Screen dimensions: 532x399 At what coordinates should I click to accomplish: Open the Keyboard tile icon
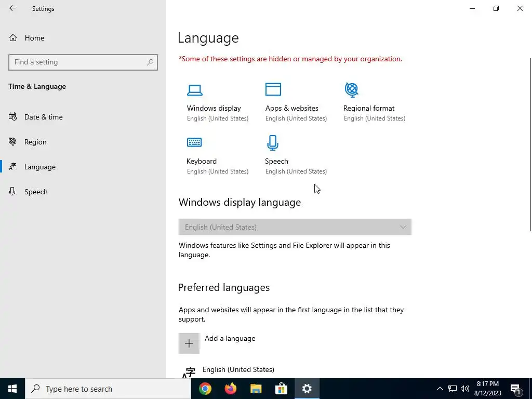pos(194,142)
